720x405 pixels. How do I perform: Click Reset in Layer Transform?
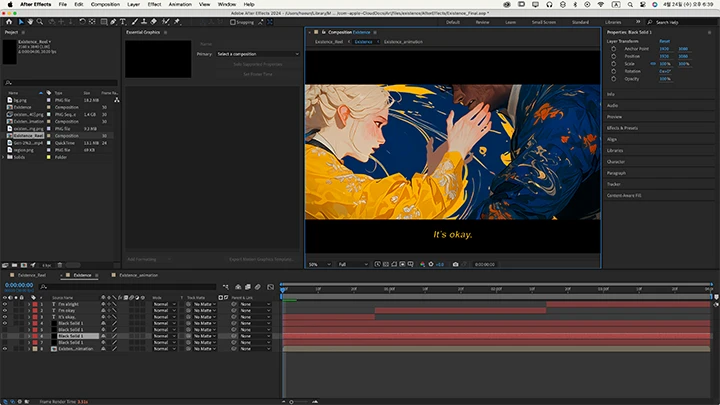tap(664, 41)
